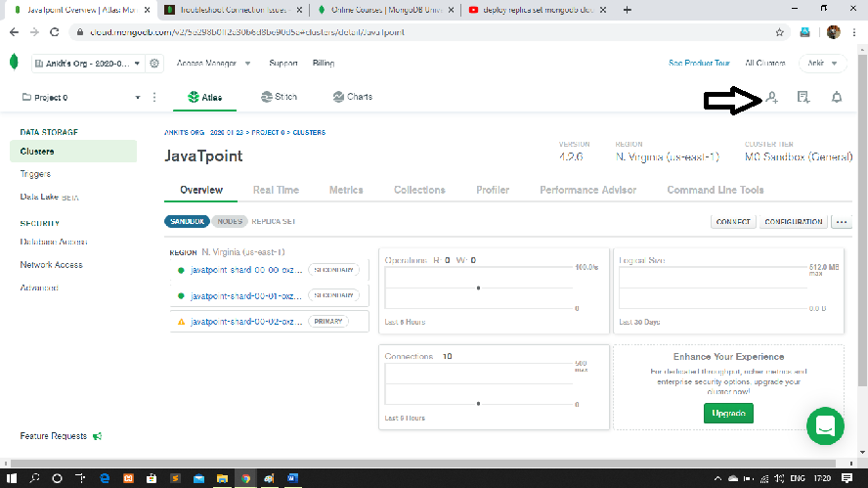Screen dimensions: 868x488
Task: Go forward in browser history
Action: point(34,32)
